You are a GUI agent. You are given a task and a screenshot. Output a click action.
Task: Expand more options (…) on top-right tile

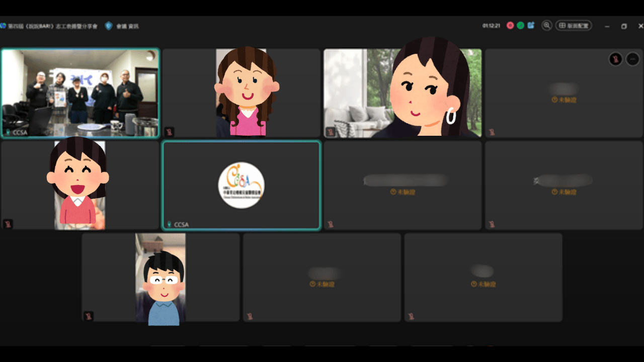632,59
